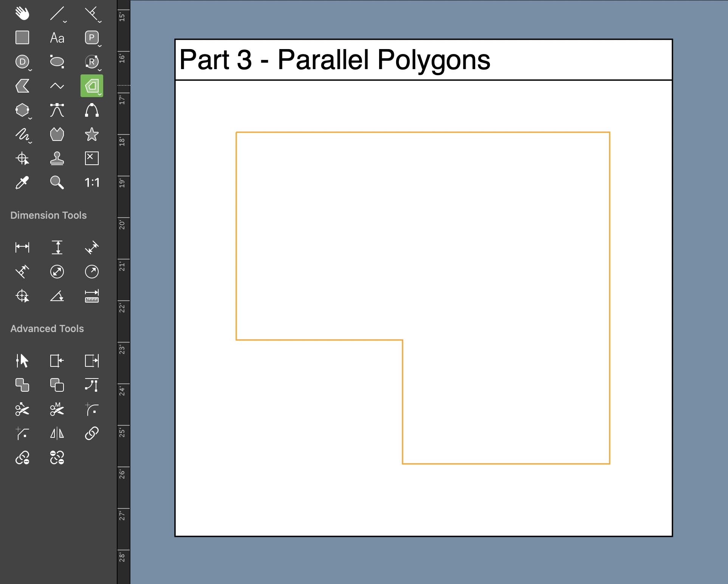Expand the Freehand scribble tool submenu
The image size is (728, 584).
[x=30, y=142]
